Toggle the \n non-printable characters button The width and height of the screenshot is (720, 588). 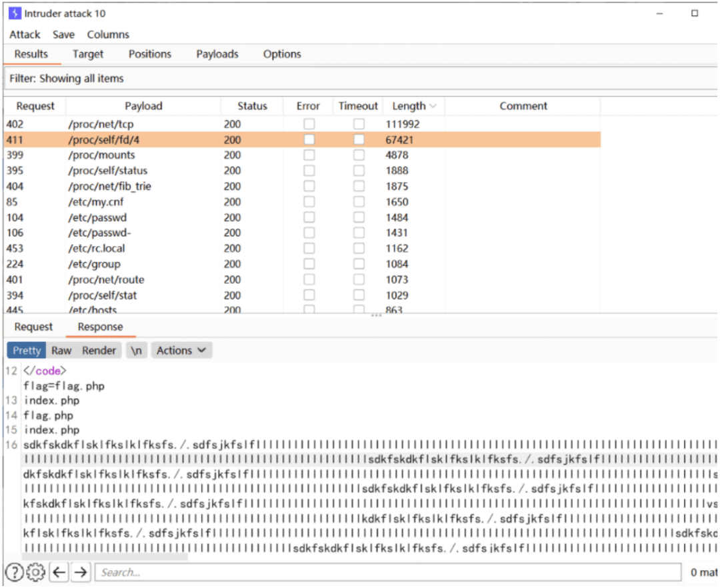pyautogui.click(x=137, y=350)
